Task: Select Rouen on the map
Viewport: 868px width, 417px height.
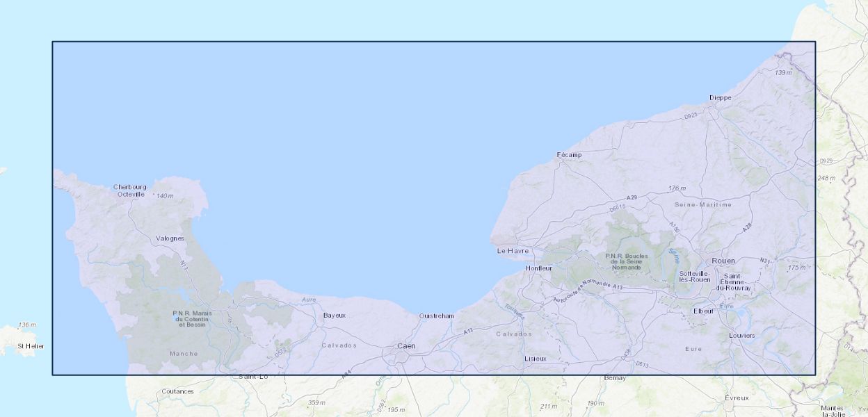Action: (723, 261)
